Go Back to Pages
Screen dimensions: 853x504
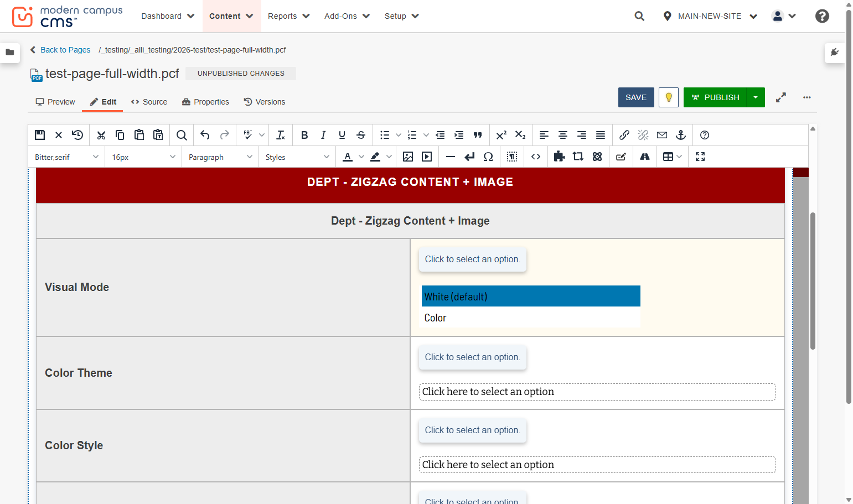[60, 50]
